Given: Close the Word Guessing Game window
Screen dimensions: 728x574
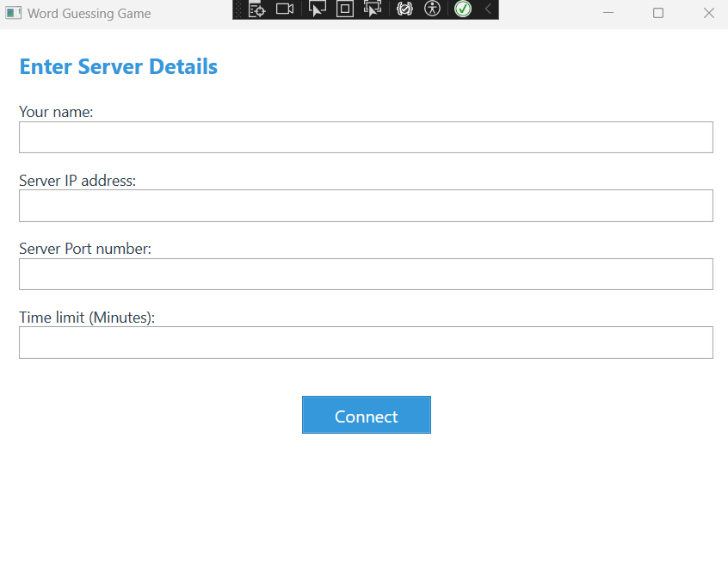Looking at the screenshot, I should pyautogui.click(x=709, y=13).
